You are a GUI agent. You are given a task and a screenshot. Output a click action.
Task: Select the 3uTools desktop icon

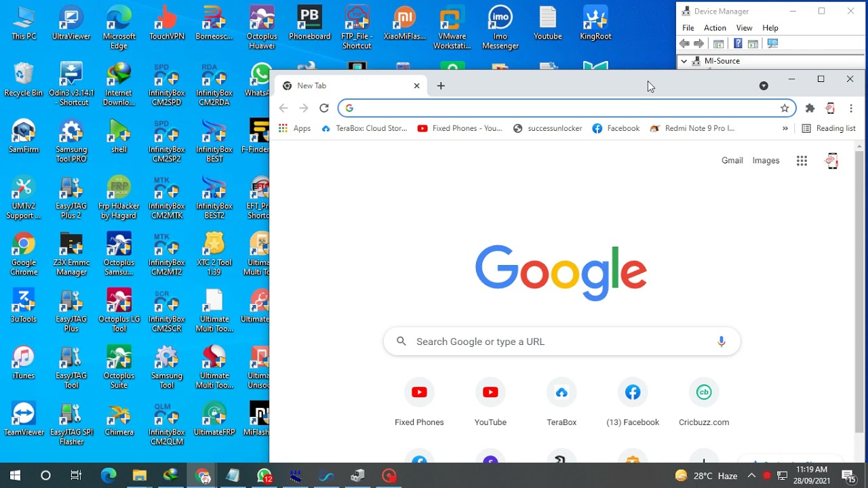point(24,306)
